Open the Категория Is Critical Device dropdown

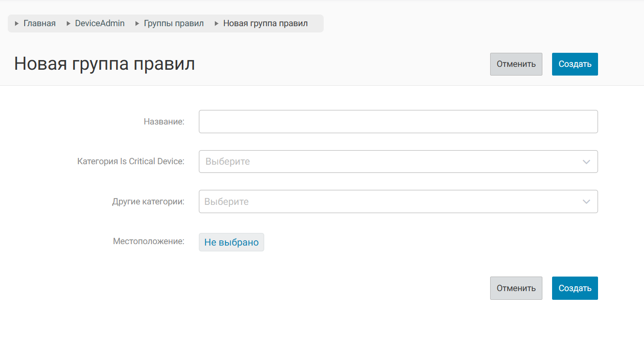click(387, 162)
